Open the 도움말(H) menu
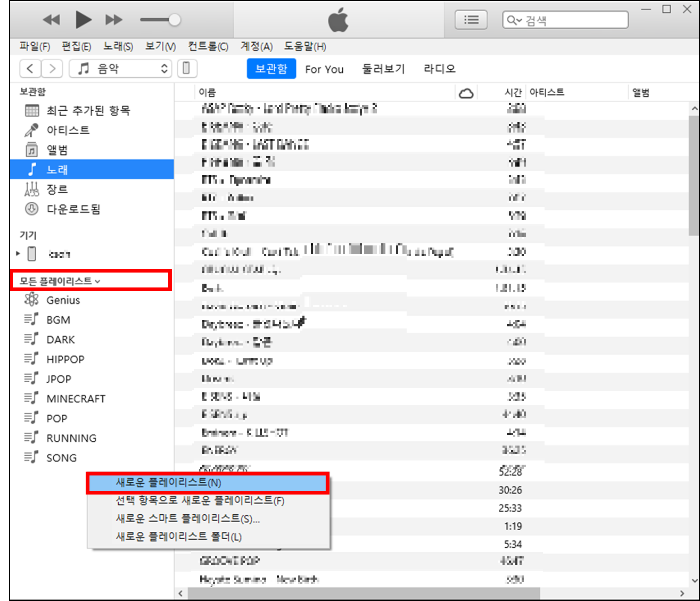 [305, 47]
